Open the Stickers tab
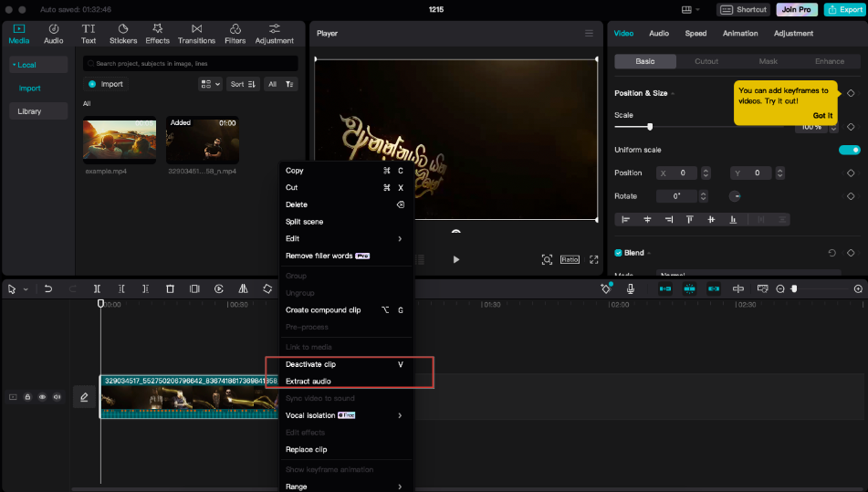 click(x=123, y=34)
